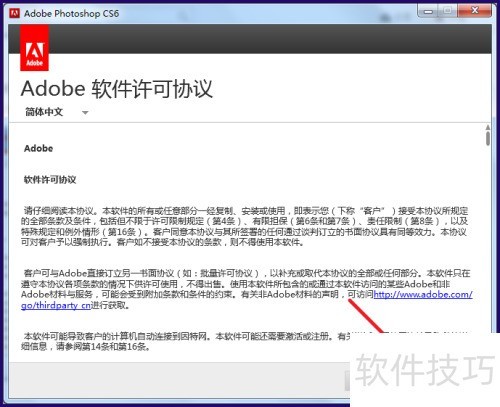
Task: Minimize the Adobe Photoshop CS6 window
Action: pyautogui.click(x=429, y=11)
